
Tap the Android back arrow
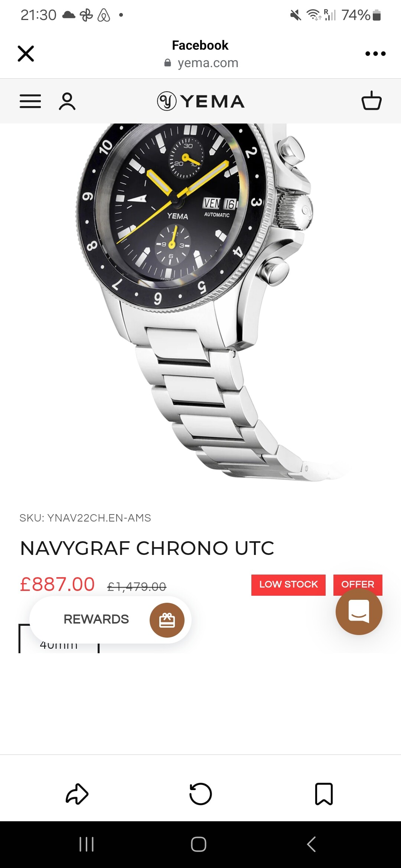click(x=311, y=844)
